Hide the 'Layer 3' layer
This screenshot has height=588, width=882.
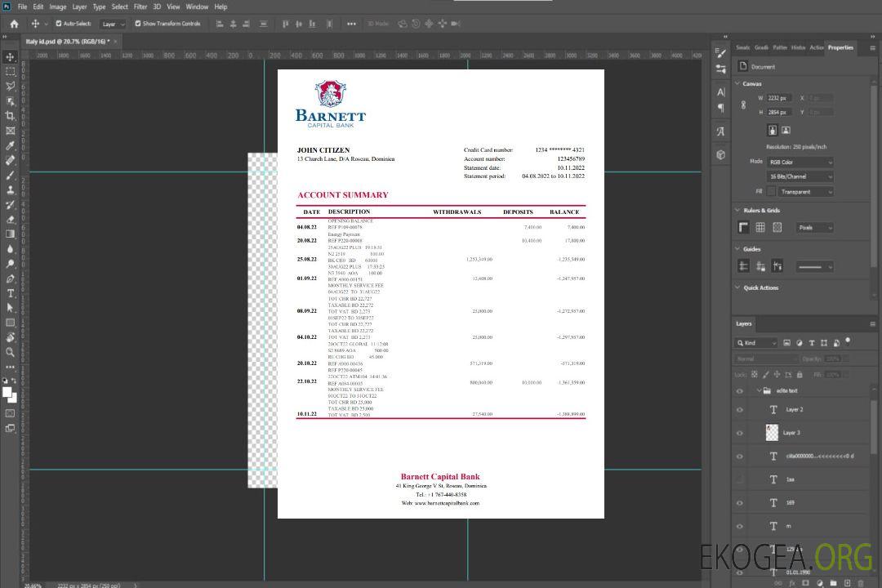click(740, 434)
